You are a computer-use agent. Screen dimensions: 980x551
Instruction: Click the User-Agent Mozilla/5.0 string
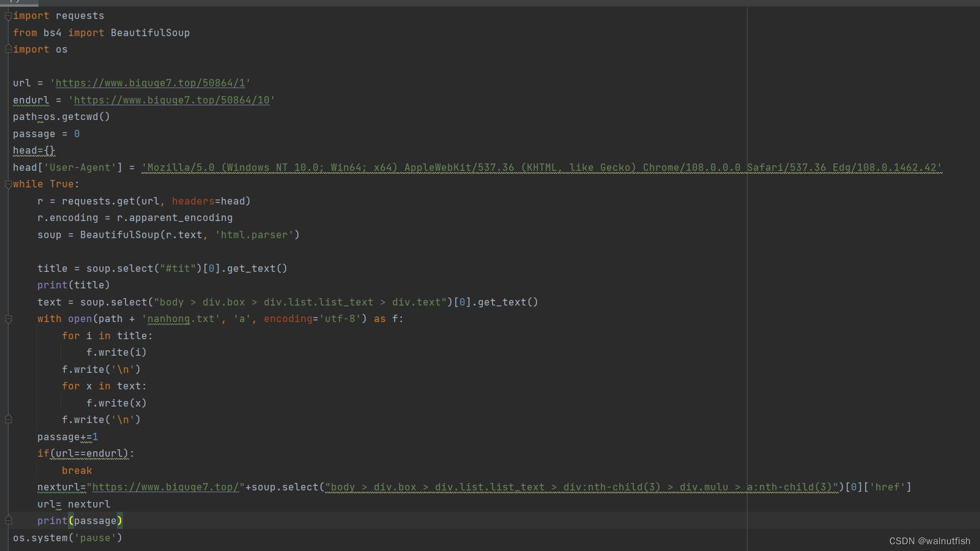coord(542,168)
